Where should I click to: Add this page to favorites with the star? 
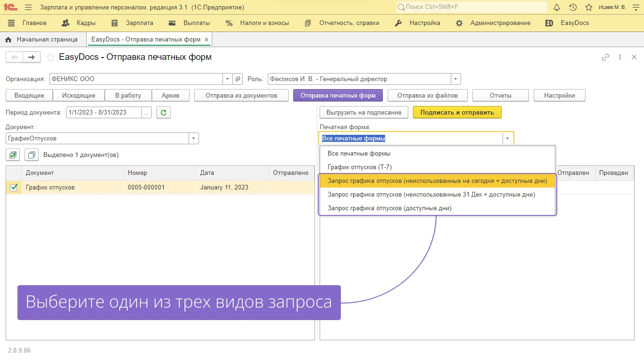click(50, 58)
